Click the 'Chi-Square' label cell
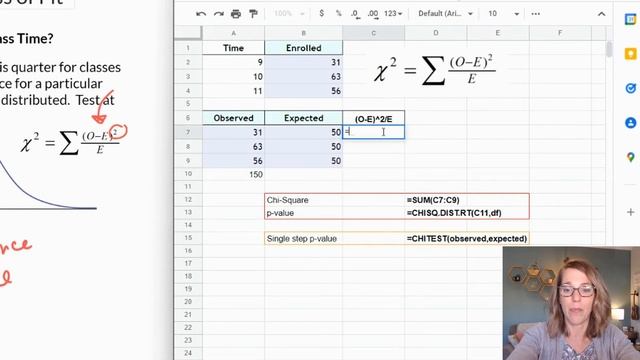Viewport: 640px width, 360px height. (x=304, y=200)
